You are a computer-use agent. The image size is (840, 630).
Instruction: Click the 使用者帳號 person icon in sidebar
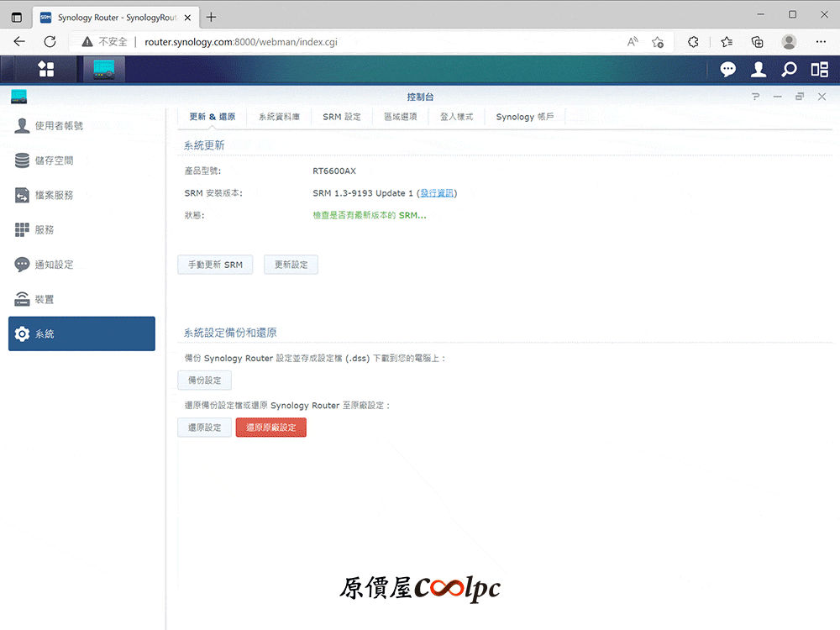tap(22, 125)
